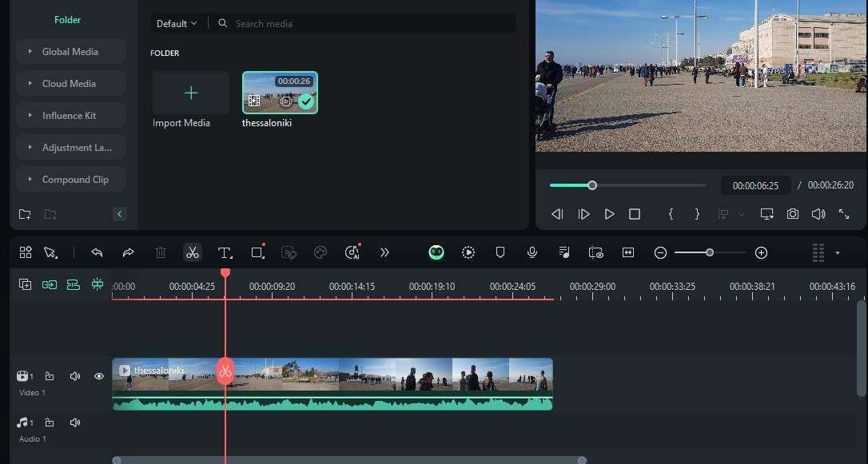Image resolution: width=868 pixels, height=464 pixels.
Task: Stop the preview playback
Action: click(635, 214)
